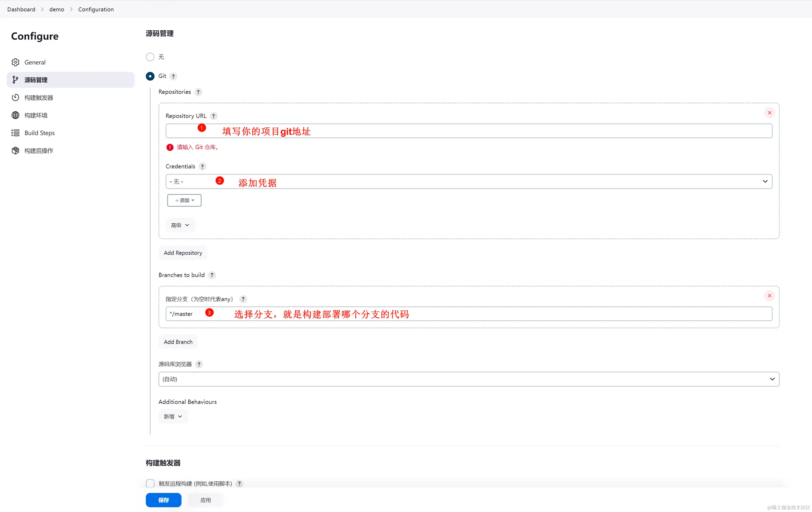Image resolution: width=812 pixels, height=512 pixels.
Task: Navigate to demo in breadcrumb
Action: (57, 9)
